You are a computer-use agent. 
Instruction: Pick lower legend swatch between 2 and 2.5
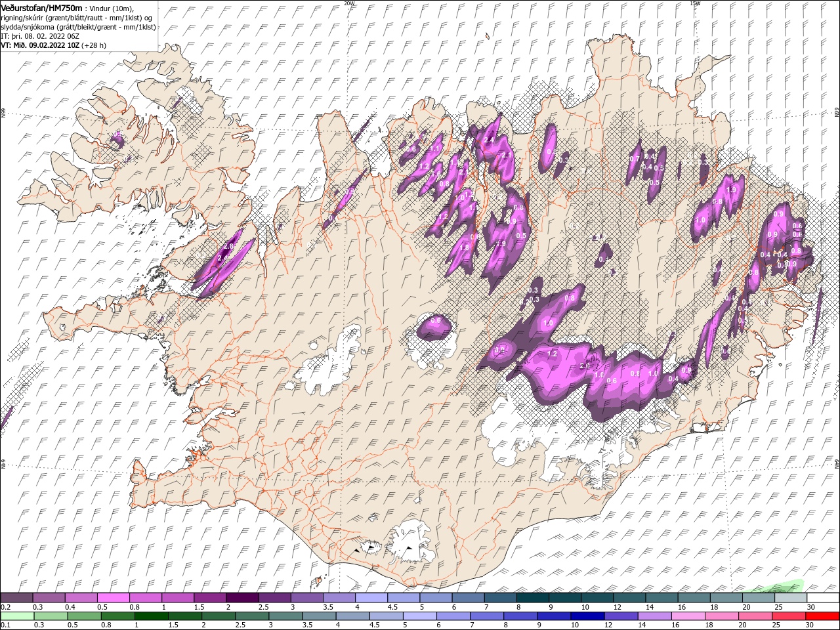[x=219, y=616]
